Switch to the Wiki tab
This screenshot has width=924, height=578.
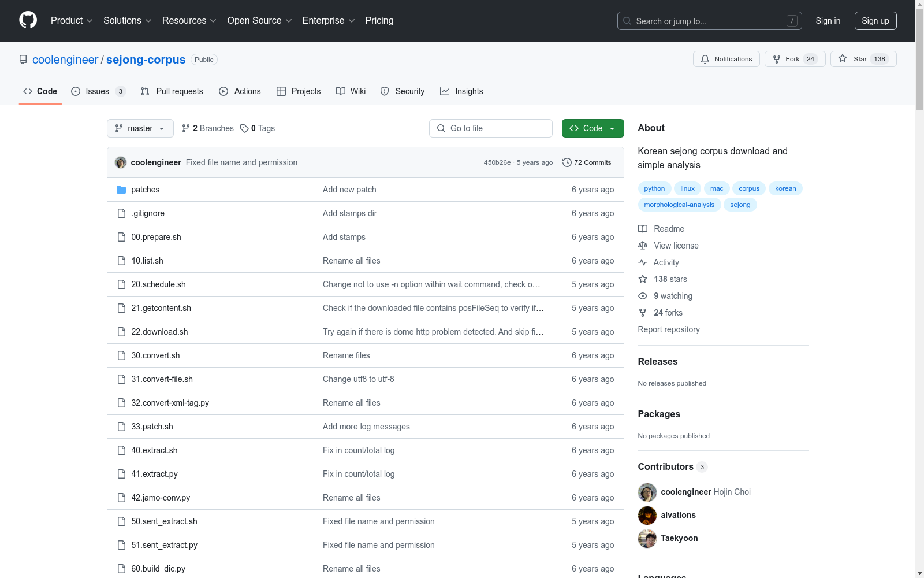351,91
